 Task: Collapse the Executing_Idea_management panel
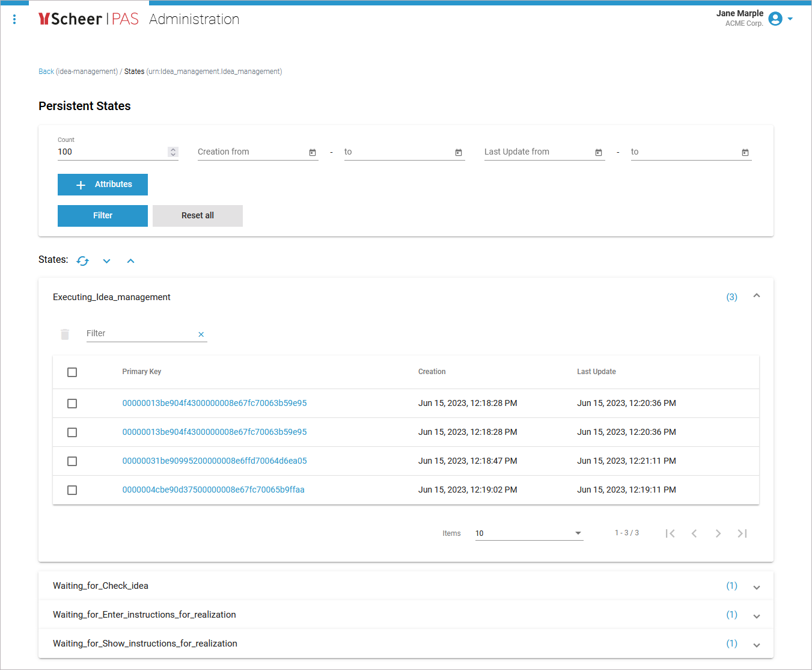(x=757, y=296)
